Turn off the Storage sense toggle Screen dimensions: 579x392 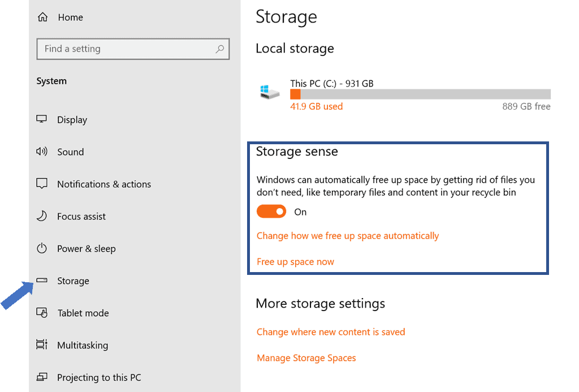point(271,212)
